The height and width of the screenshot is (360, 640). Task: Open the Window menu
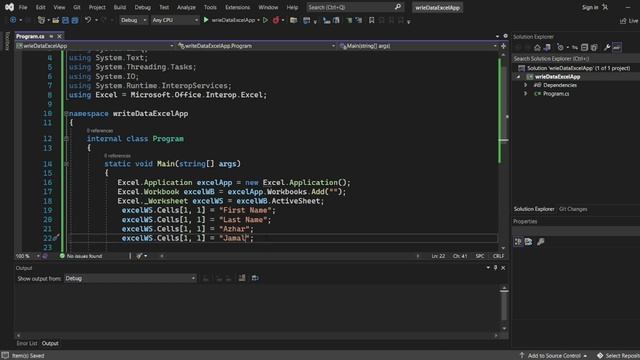coord(268,7)
